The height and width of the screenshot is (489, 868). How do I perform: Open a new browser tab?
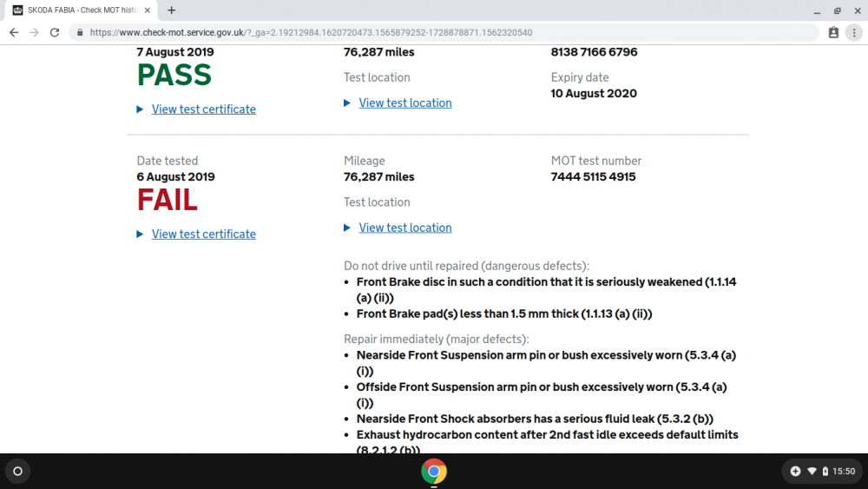(172, 10)
